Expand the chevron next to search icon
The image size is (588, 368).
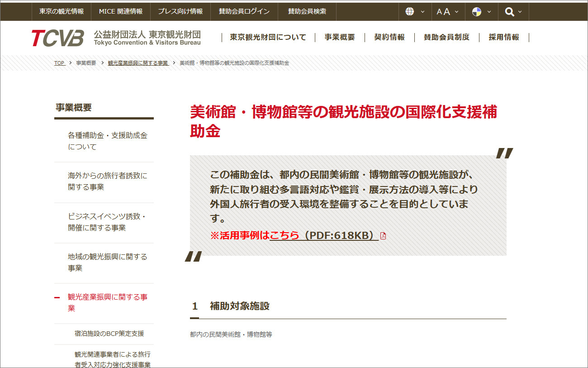[x=520, y=12]
